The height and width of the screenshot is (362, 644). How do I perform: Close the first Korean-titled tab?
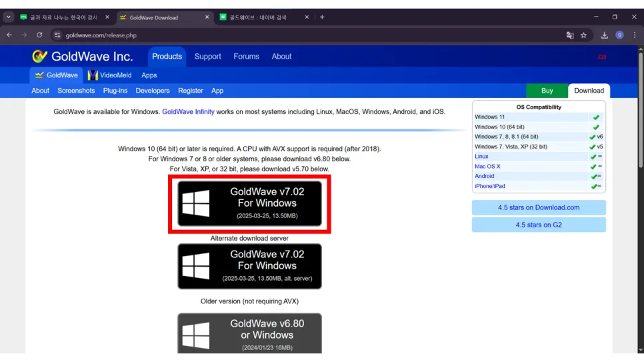107,17
